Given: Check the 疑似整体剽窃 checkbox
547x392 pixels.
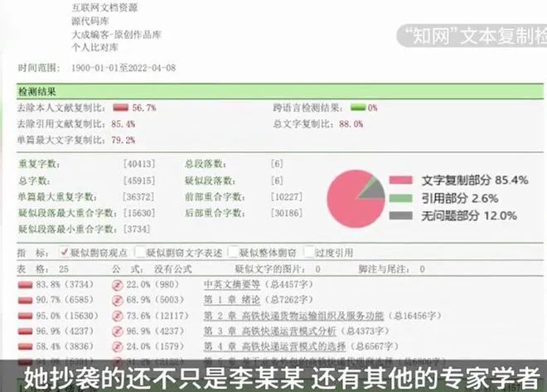Looking at the screenshot, I should (233, 252).
